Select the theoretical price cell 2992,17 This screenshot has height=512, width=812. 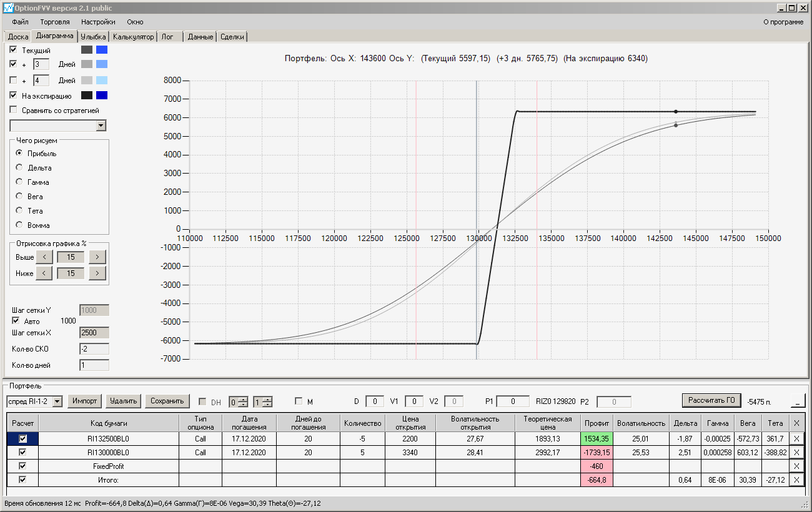[548, 453]
